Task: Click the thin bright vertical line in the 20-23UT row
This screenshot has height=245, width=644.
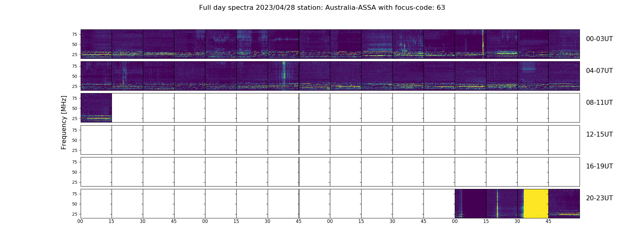Action: (497, 204)
